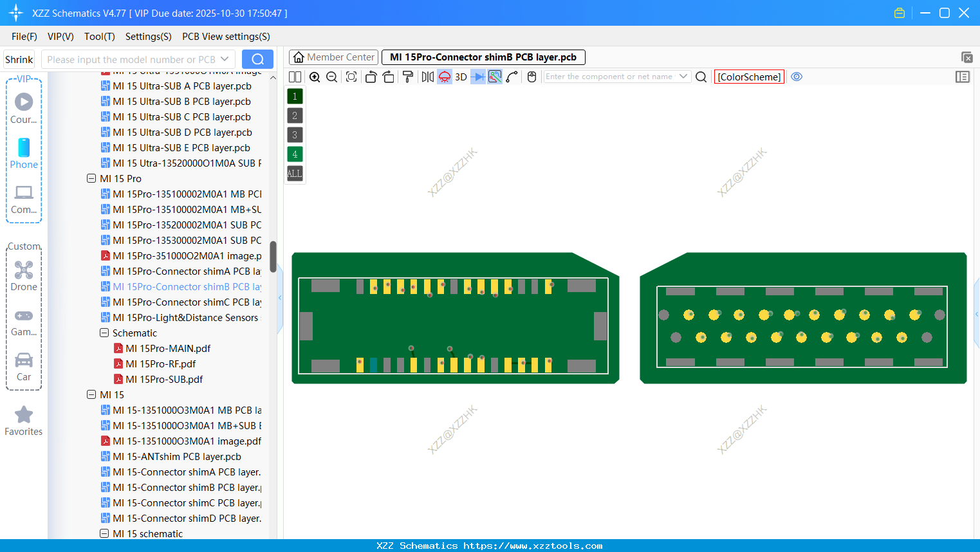Click the mouse settings icon on toolbar
Viewport: 980px width, 552px height.
(532, 77)
